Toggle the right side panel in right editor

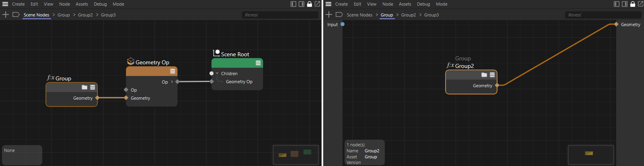coord(624,4)
